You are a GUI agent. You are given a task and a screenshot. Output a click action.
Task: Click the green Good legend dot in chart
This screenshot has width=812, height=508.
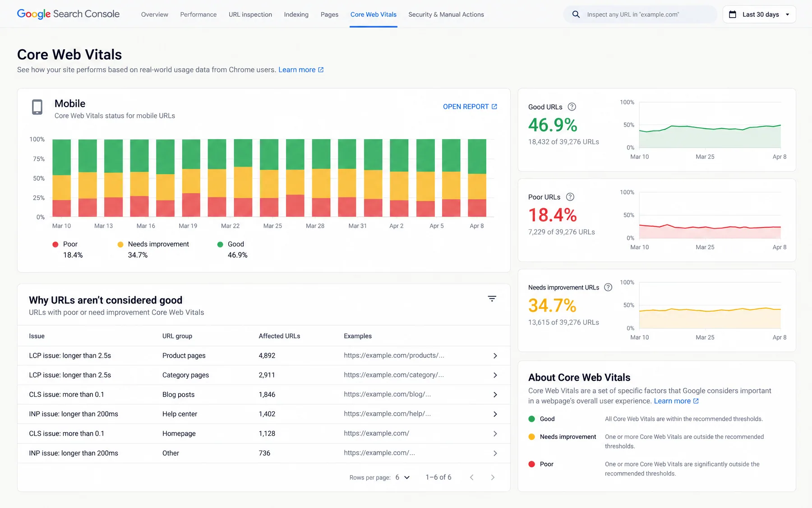(x=220, y=244)
